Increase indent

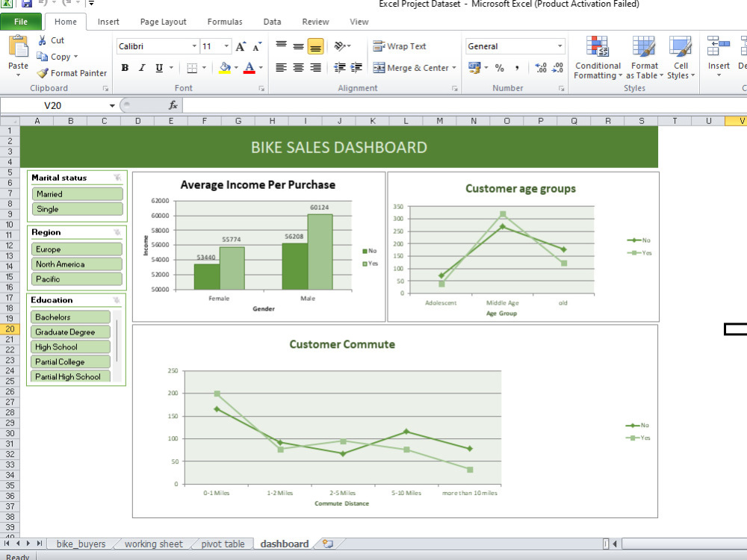(356, 68)
